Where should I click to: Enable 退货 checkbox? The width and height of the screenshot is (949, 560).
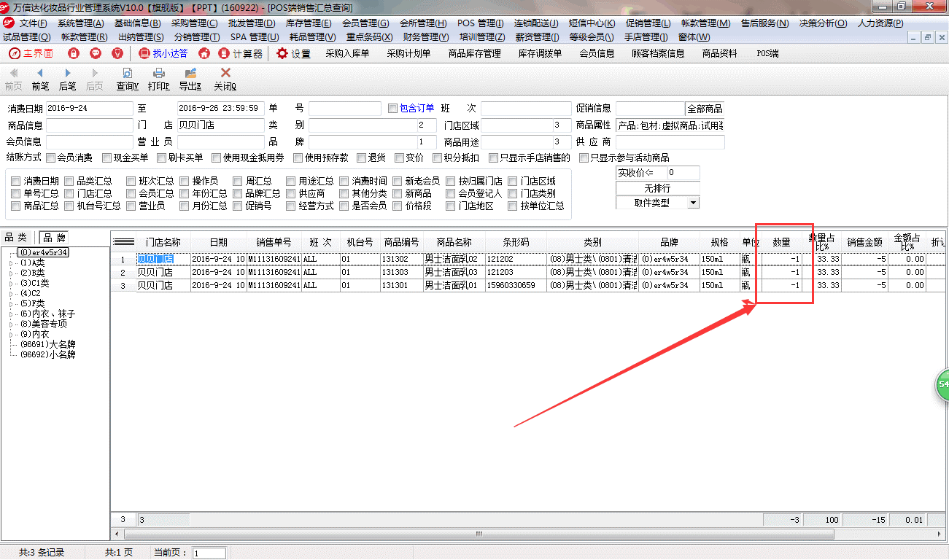click(x=362, y=157)
